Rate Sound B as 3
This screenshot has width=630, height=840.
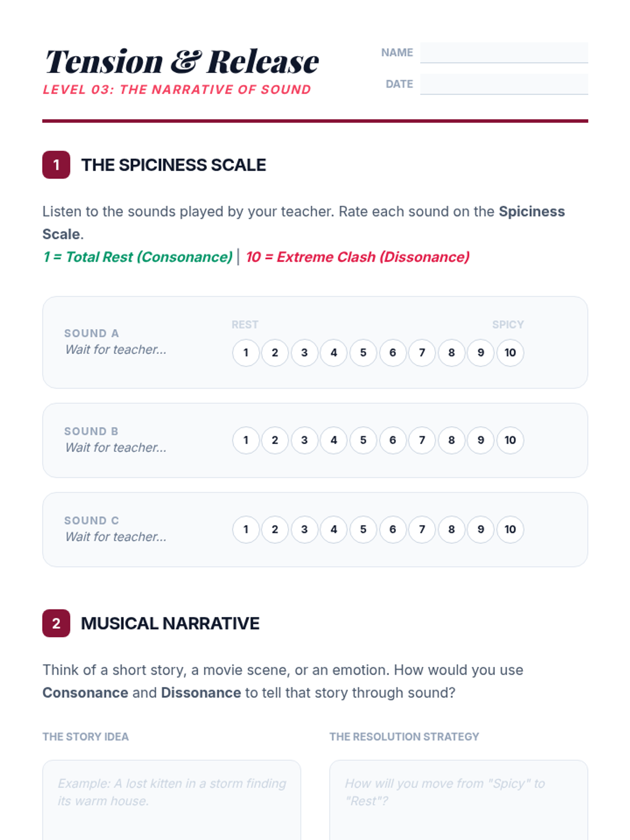tap(304, 440)
